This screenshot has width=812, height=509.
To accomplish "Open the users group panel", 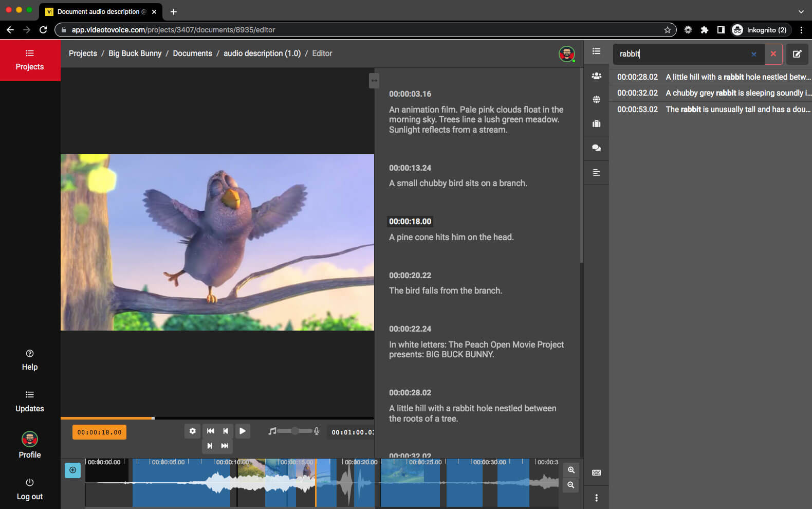I will pyautogui.click(x=596, y=76).
